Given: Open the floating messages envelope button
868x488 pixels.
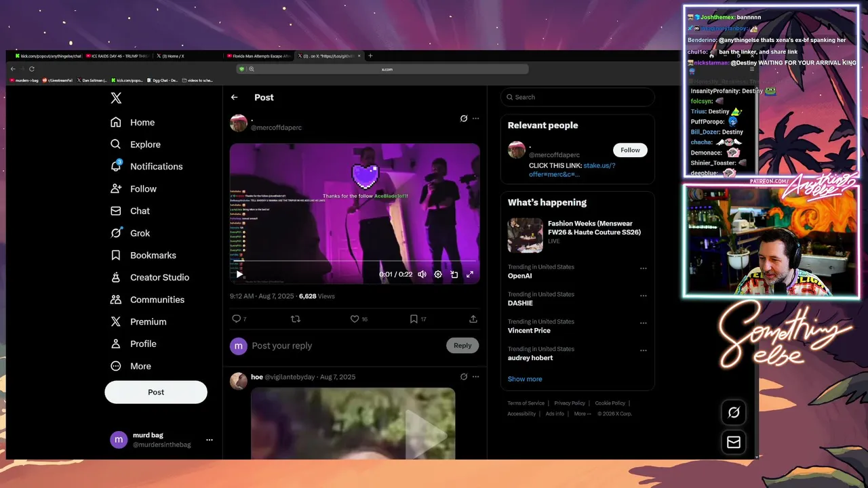Looking at the screenshot, I should [x=734, y=442].
